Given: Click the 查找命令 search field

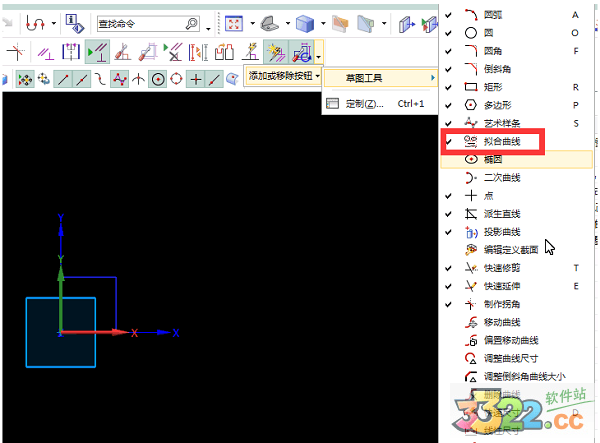Looking at the screenshot, I should pyautogui.click(x=148, y=24).
